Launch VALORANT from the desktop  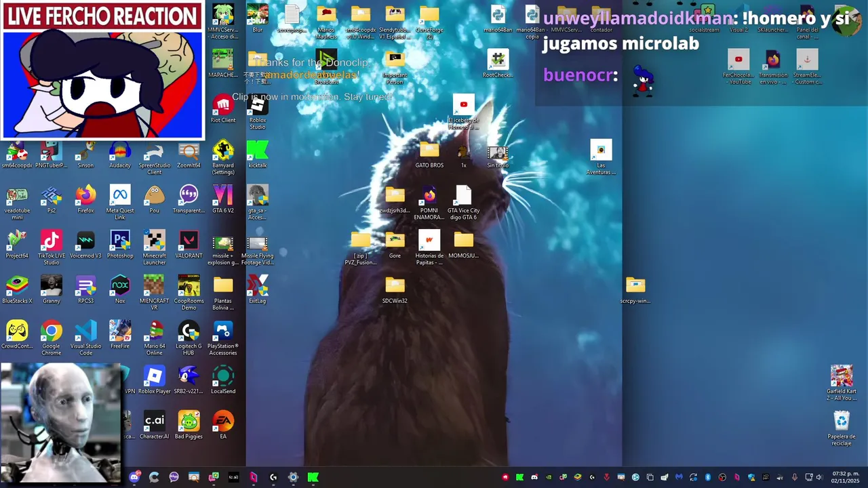click(x=189, y=245)
